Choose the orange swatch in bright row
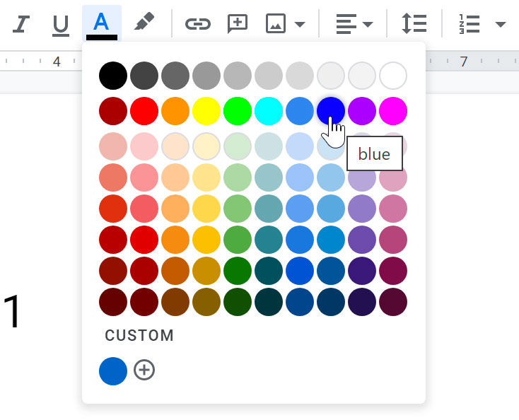This screenshot has width=519, height=420. coord(175,111)
